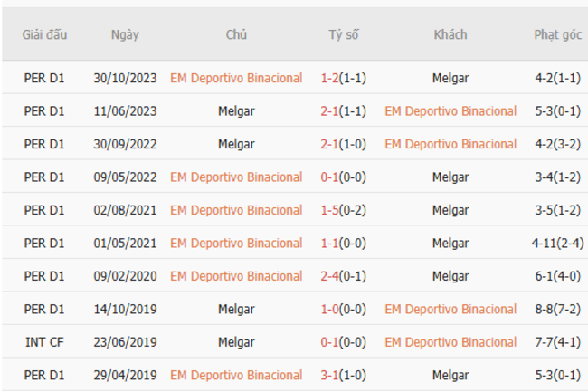Select the "Khách" column header
This screenshot has height=392, width=588.
[450, 35]
